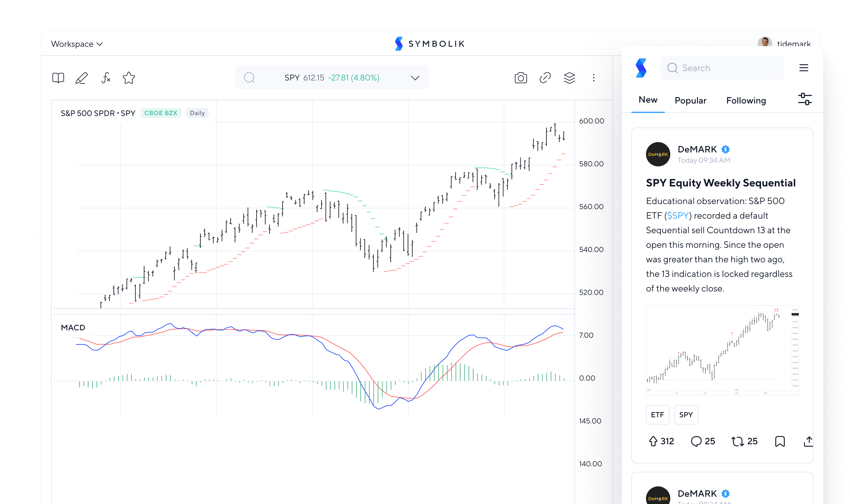Click the CBOE BZX exchange badge
Image resolution: width=850 pixels, height=504 pixels.
point(161,113)
